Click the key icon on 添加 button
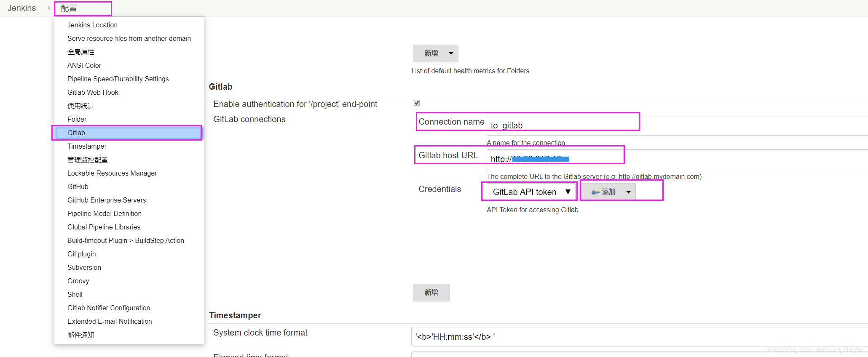 pyautogui.click(x=595, y=192)
